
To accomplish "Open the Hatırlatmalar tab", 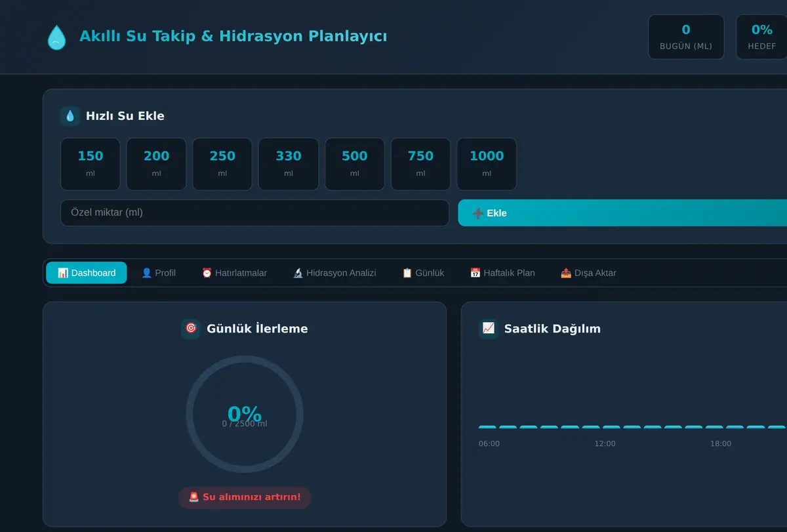I will click(234, 273).
